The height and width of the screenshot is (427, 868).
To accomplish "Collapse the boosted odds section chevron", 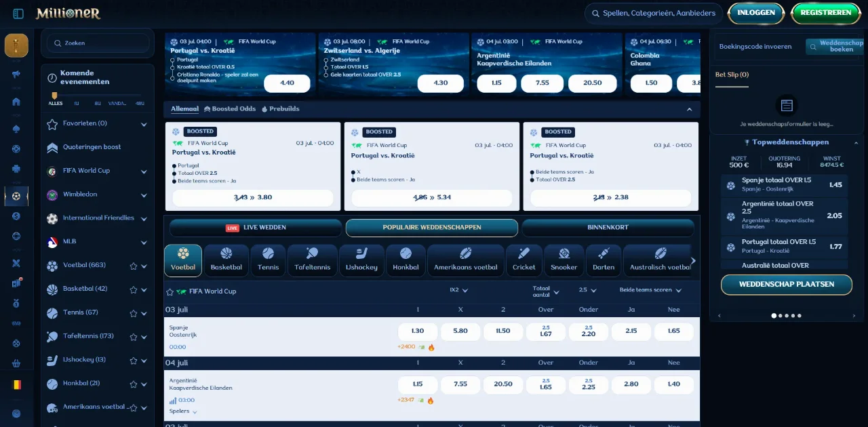I will pyautogui.click(x=690, y=109).
